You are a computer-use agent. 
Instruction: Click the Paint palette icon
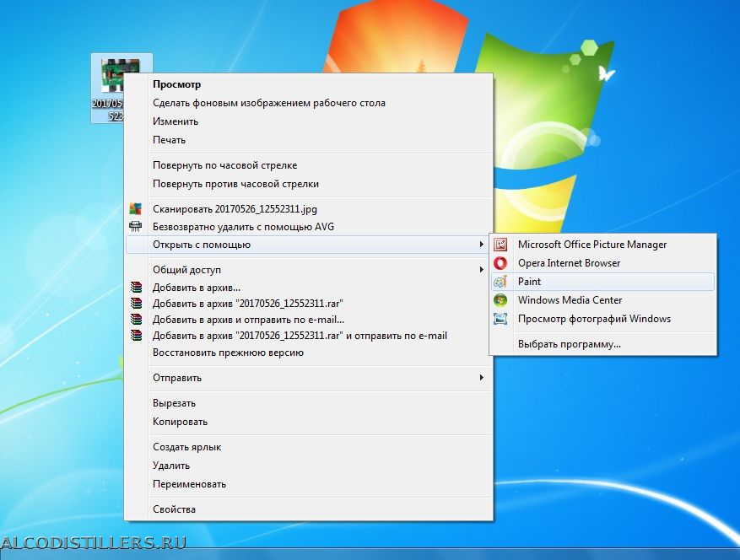coord(500,282)
